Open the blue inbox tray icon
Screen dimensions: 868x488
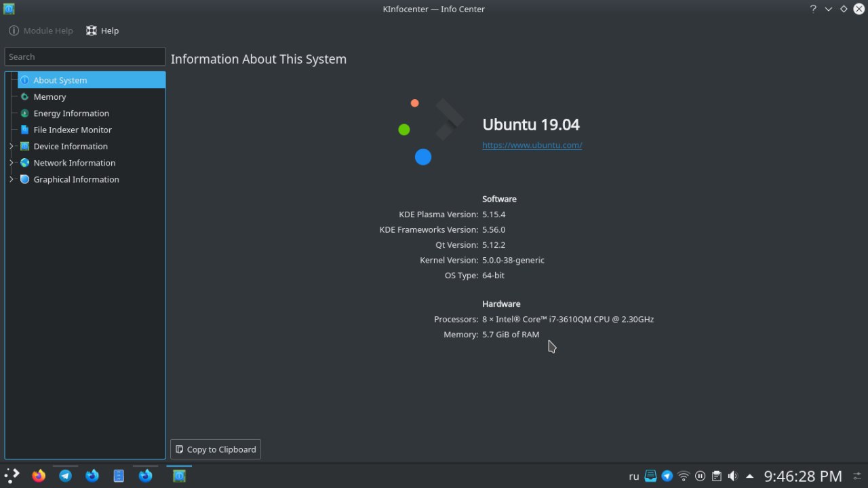click(x=651, y=476)
